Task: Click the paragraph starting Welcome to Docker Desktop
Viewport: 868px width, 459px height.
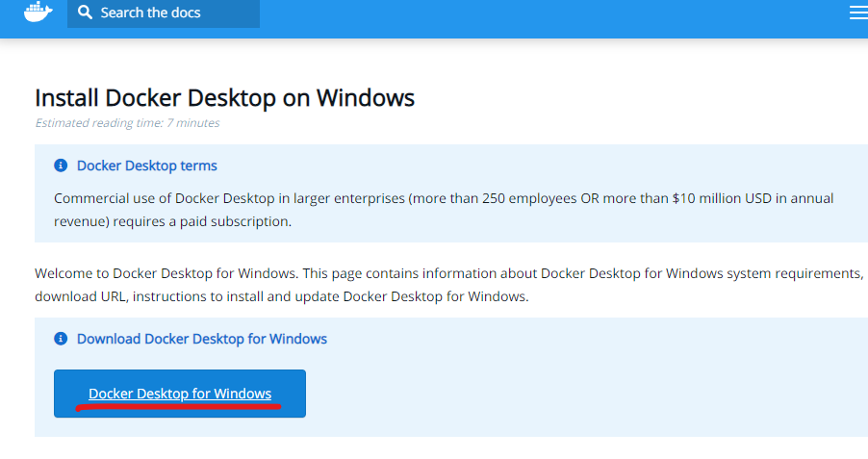Action: [x=448, y=285]
